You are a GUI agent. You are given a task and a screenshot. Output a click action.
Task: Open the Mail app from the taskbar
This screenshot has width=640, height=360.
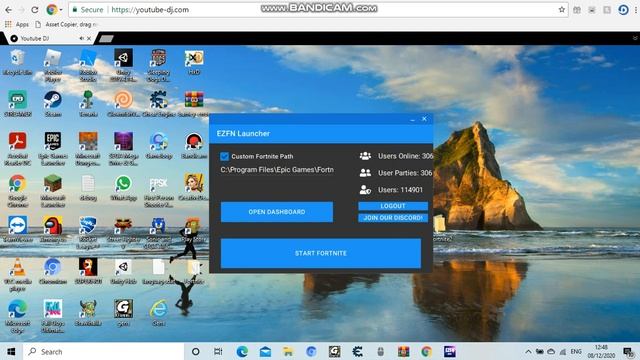[x=265, y=351]
